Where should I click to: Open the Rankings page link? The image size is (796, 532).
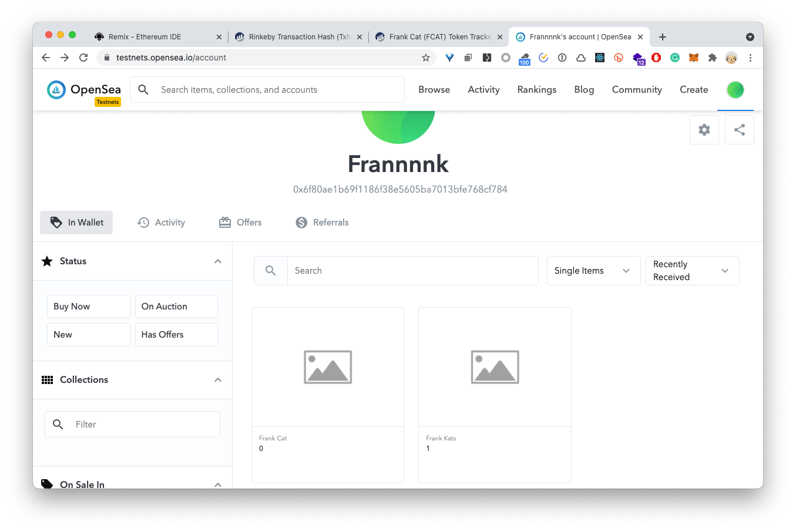point(536,90)
